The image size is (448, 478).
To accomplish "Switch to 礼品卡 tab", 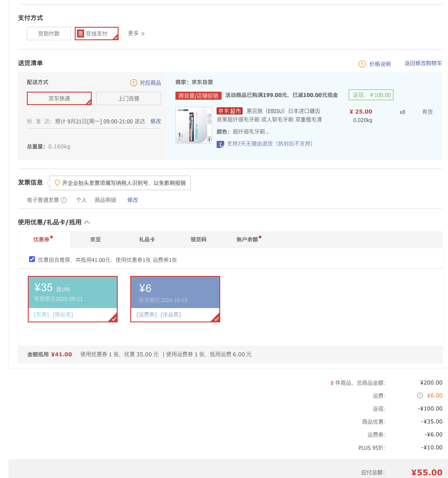I will click(147, 240).
